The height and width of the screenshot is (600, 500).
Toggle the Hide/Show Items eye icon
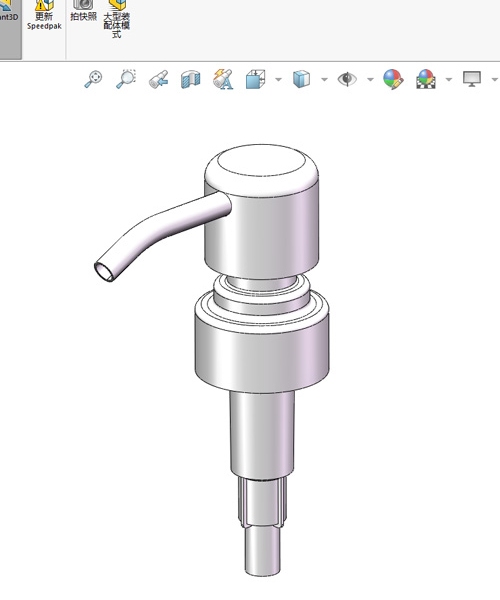coord(347,79)
